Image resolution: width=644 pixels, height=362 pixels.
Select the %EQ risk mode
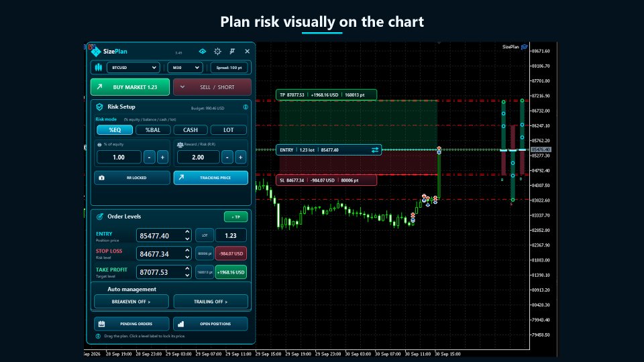coord(115,129)
